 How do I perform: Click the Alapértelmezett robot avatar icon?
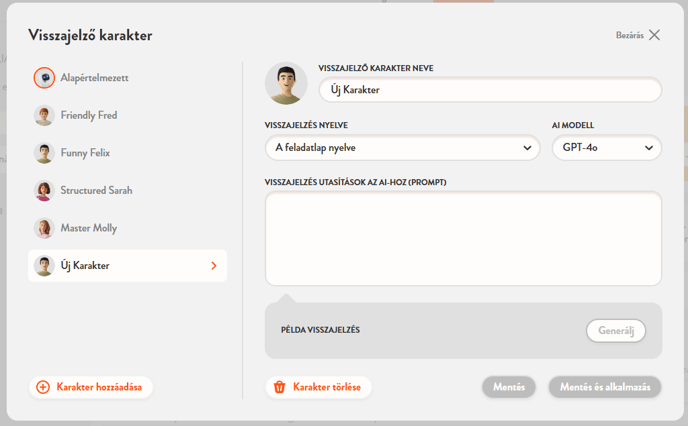tap(44, 78)
